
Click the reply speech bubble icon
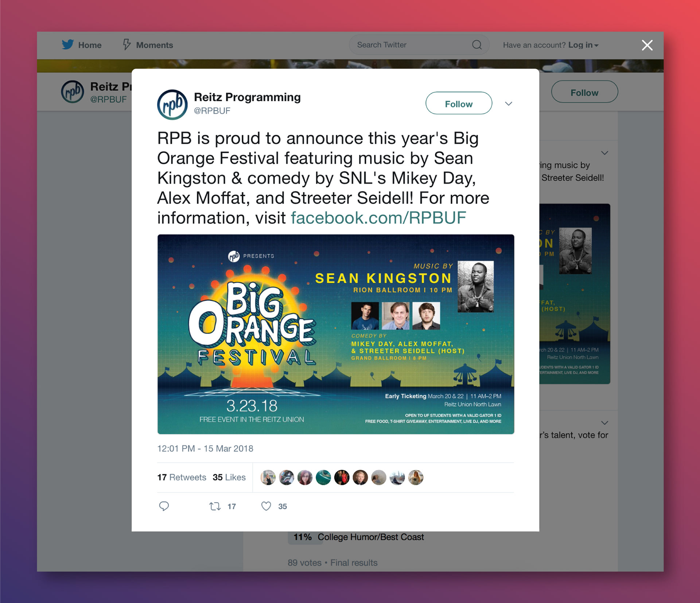pyautogui.click(x=164, y=506)
